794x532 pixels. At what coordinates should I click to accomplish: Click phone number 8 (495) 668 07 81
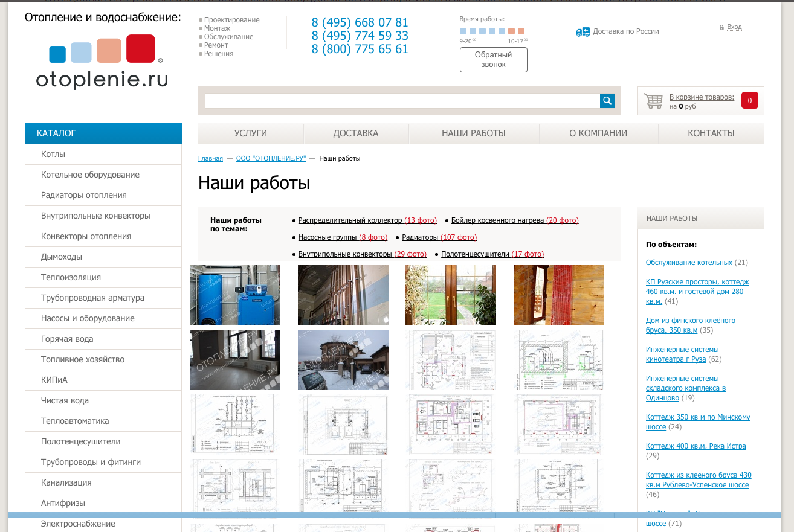[x=360, y=23]
